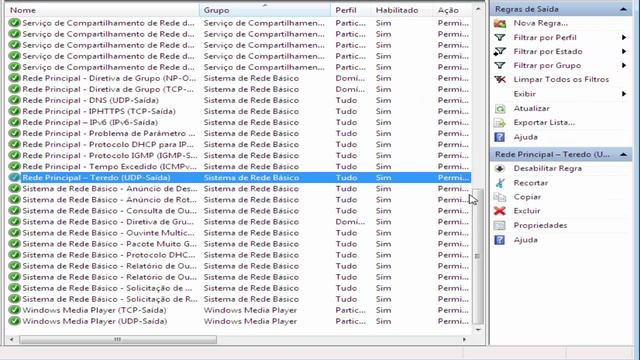640x360 pixels.
Task: Sort by the Ação column header
Action: pyautogui.click(x=452, y=10)
